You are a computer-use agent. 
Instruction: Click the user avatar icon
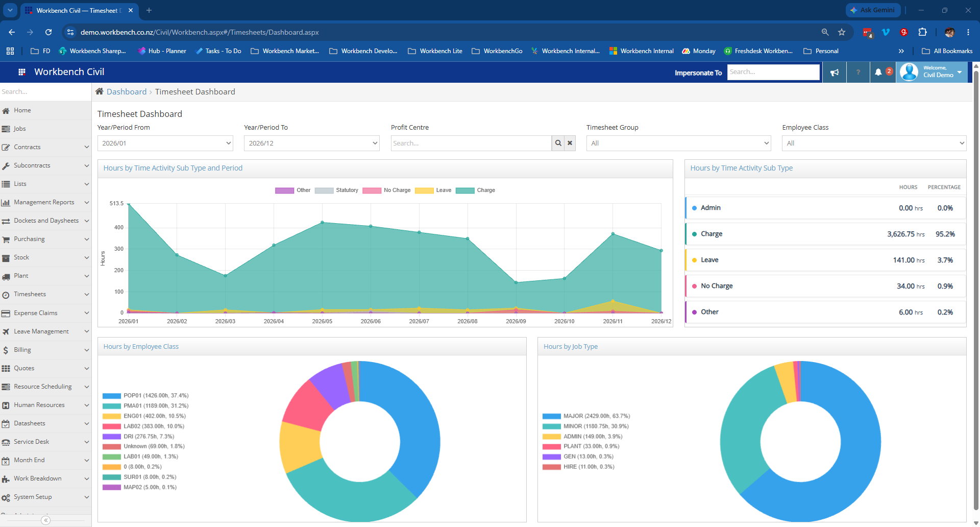[909, 72]
